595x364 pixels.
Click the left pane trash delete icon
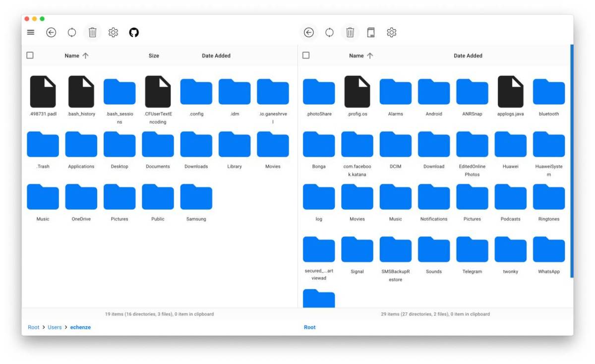point(93,32)
